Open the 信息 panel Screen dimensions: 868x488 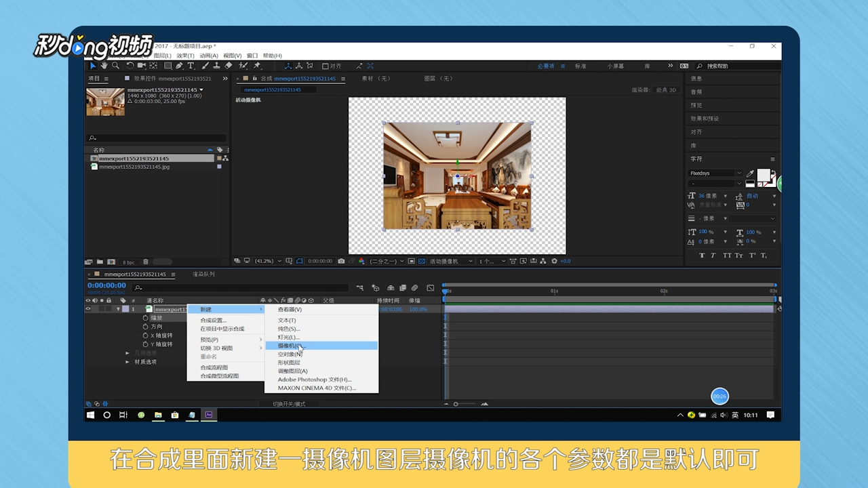(696, 79)
